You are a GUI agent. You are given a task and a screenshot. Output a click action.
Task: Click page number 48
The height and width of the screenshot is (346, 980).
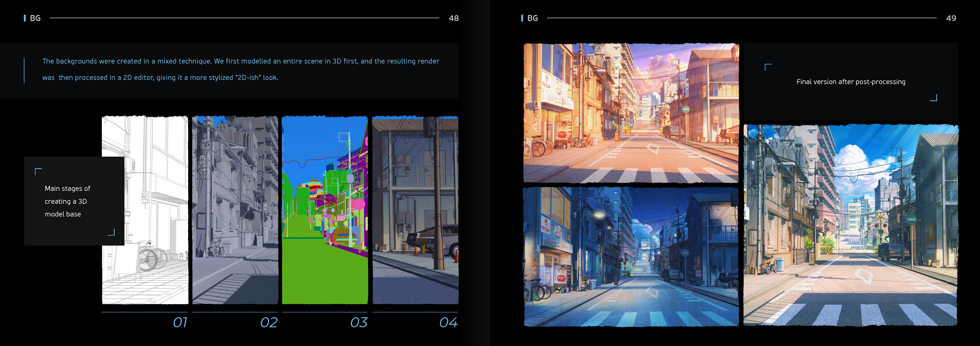click(453, 17)
